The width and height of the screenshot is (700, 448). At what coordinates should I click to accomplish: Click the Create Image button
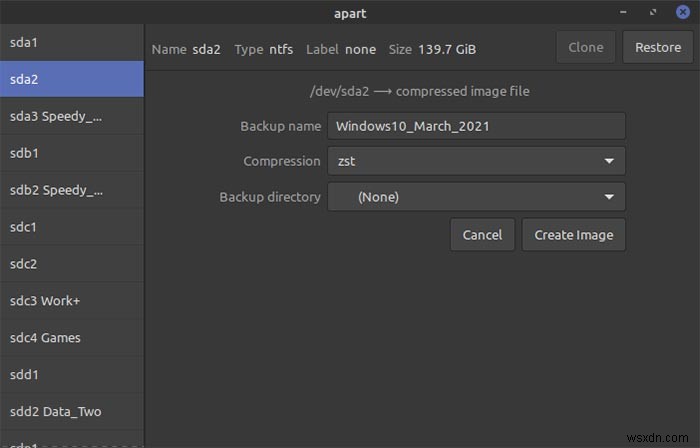(x=574, y=235)
